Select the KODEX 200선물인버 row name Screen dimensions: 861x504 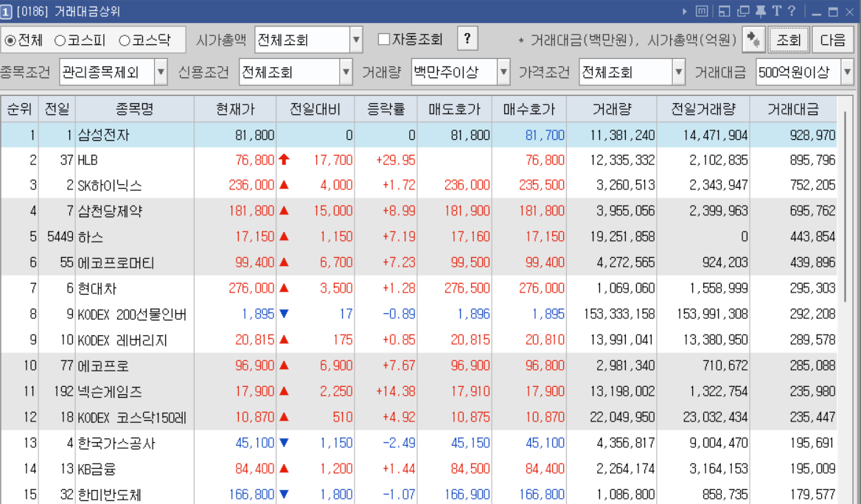tap(132, 314)
